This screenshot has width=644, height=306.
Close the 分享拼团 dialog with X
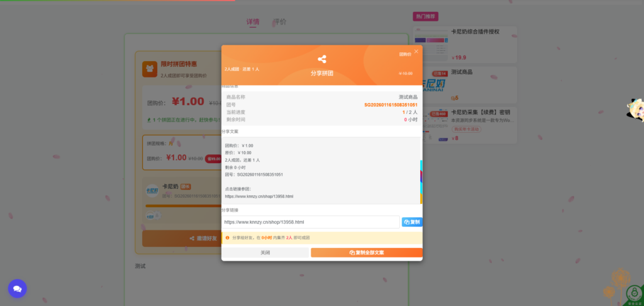point(416,52)
